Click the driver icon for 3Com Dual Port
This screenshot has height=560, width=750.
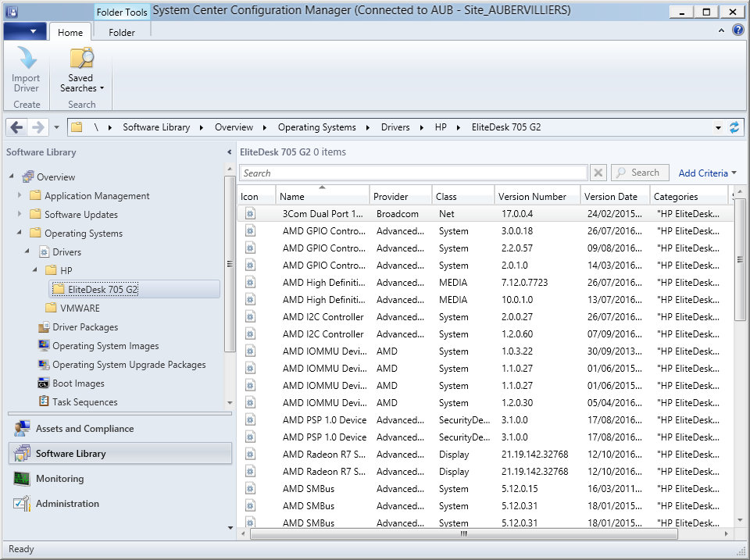coord(250,214)
